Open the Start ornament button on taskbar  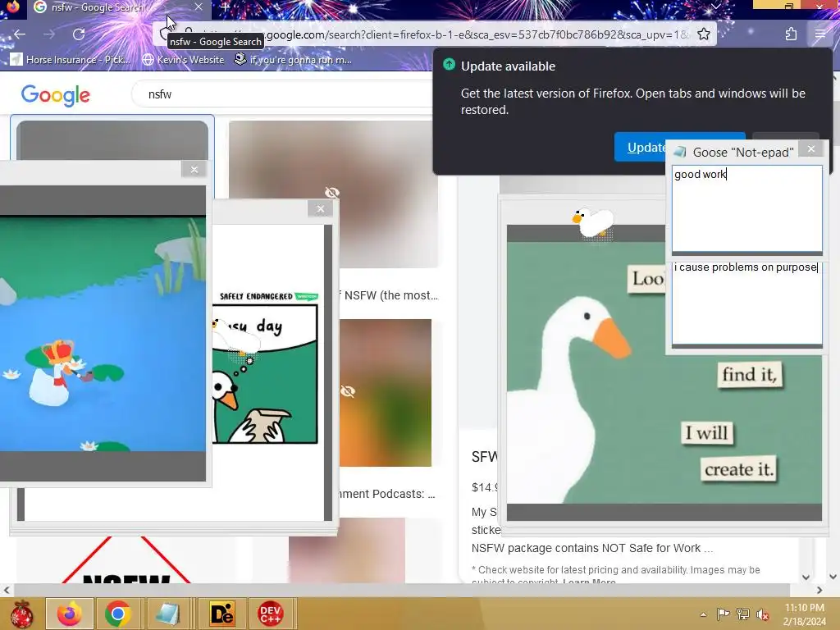point(21,614)
